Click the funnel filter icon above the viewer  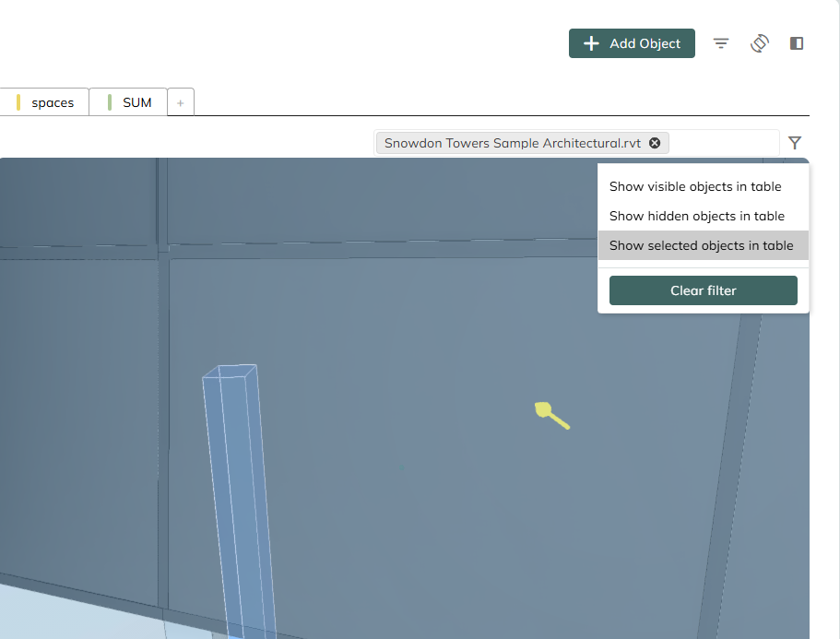point(795,143)
